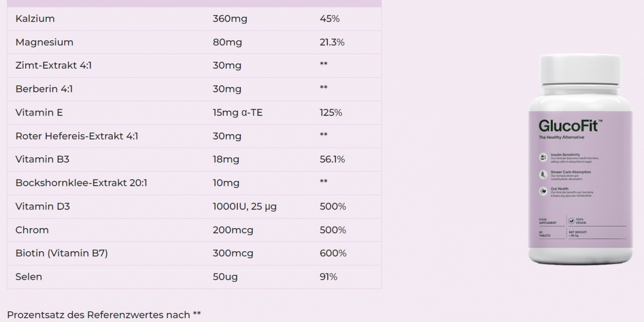Click the Vitamin B3 56.1% value

pyautogui.click(x=332, y=159)
